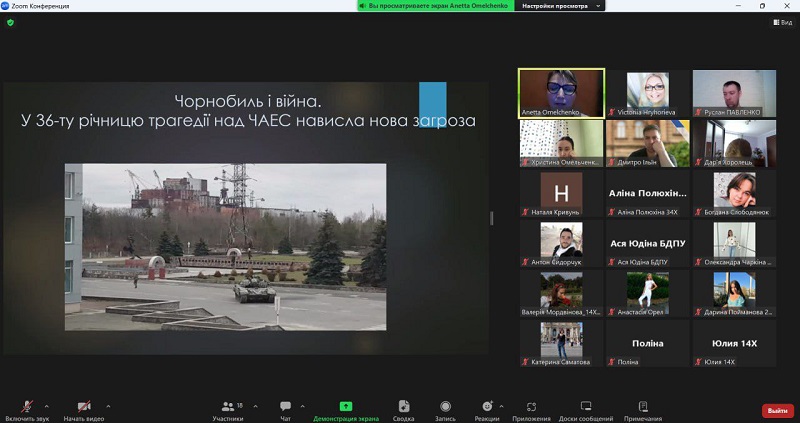
Task: Open the Сводка summary tool
Action: (404, 408)
